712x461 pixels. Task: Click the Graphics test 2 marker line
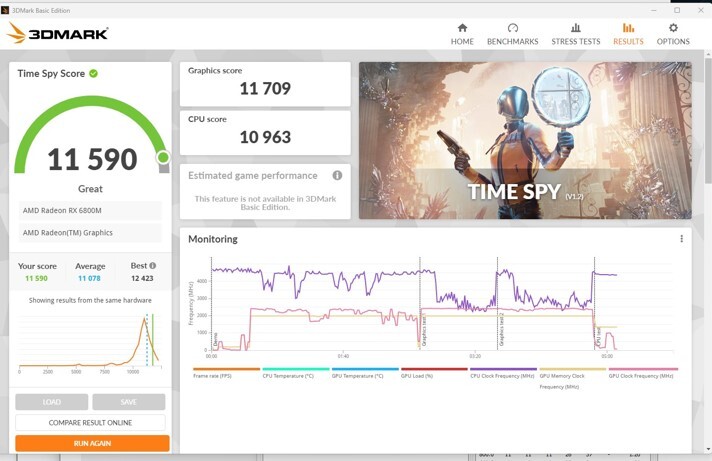[498, 303]
